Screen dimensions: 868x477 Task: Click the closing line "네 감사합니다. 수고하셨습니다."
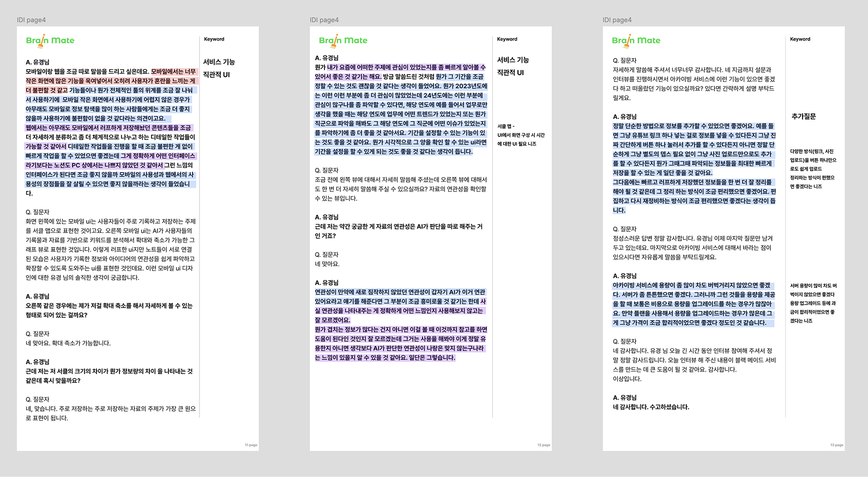[650, 407]
